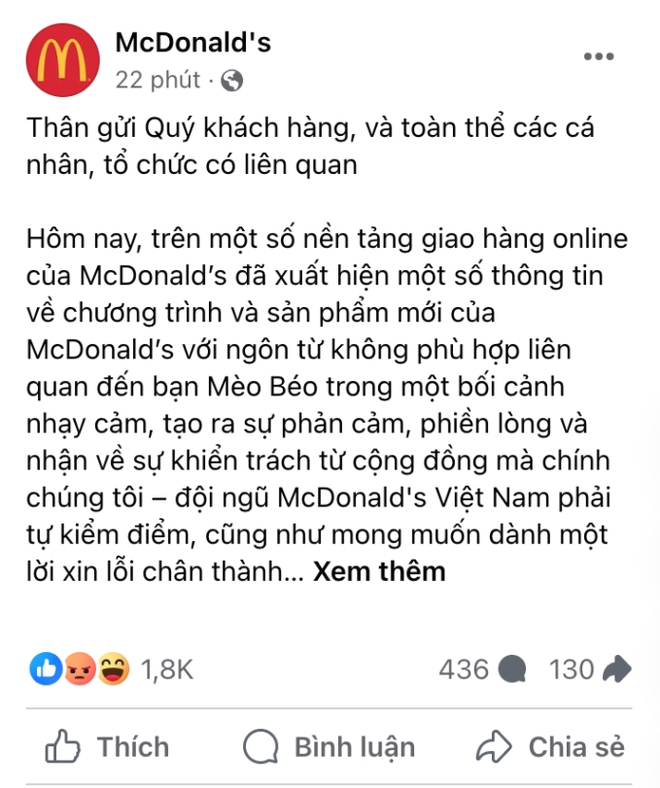View the 1,8K reactions list
Image resolution: width=660 pixels, height=788 pixels.
(x=167, y=669)
